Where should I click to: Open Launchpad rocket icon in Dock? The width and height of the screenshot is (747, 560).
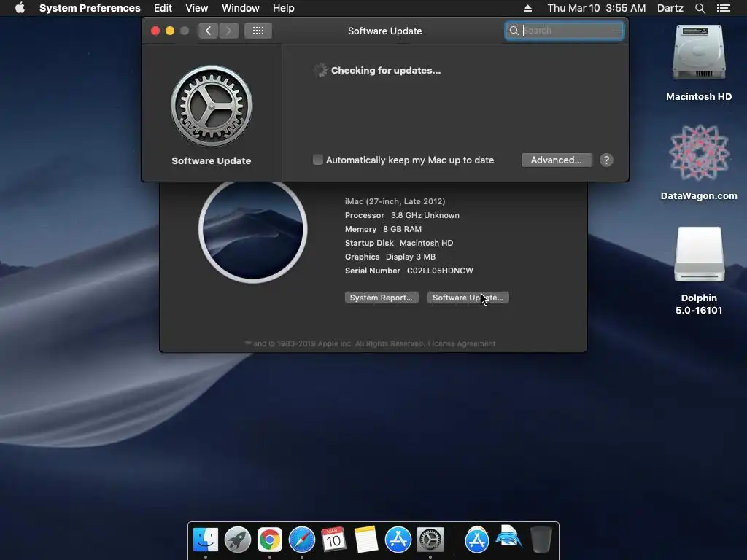(x=238, y=540)
